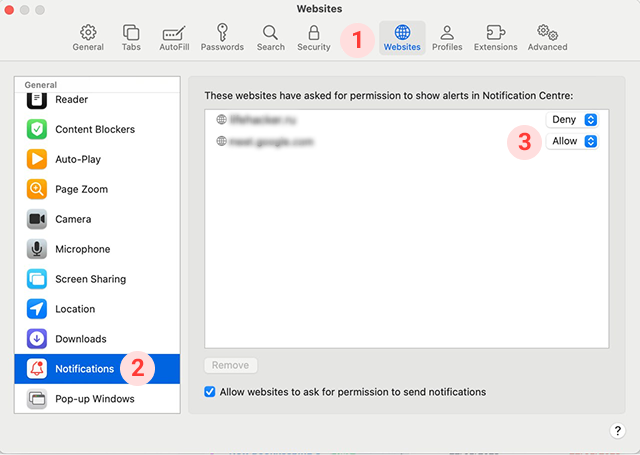Switch to the Tabs preferences pane
Image resolution: width=640 pixels, height=455 pixels.
tap(131, 38)
